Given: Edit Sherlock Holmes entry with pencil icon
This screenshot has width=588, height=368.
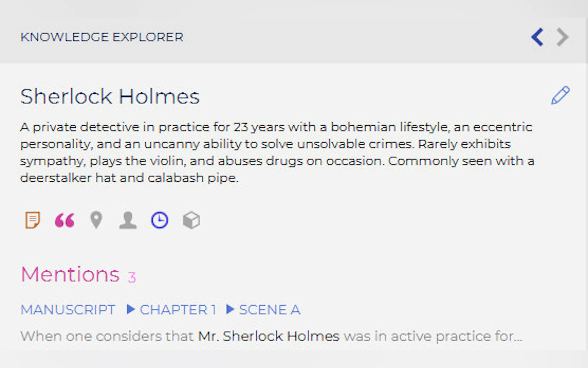Looking at the screenshot, I should (560, 95).
